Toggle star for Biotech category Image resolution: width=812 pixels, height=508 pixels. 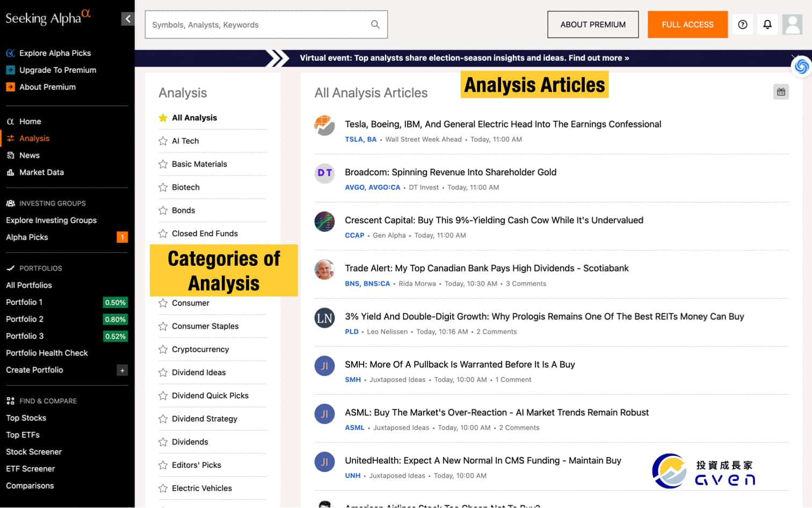[x=163, y=187]
